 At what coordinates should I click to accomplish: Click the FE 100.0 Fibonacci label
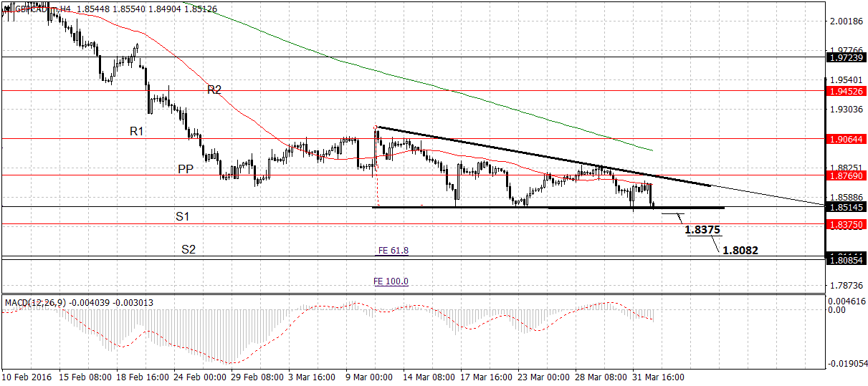tap(391, 281)
